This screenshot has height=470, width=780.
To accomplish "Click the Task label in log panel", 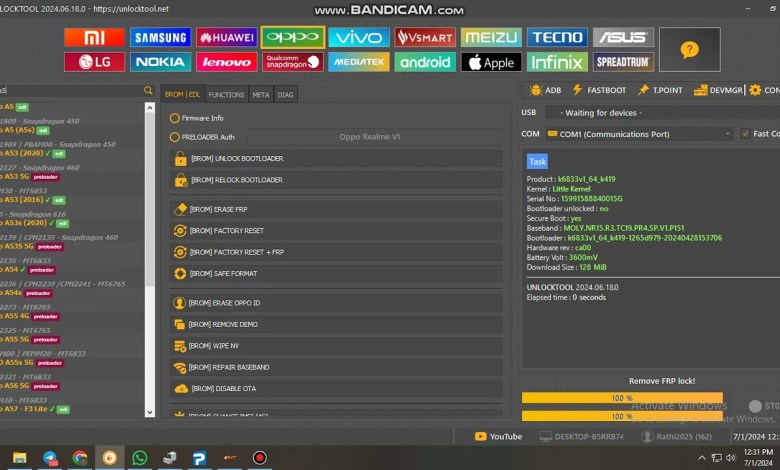I will click(537, 161).
